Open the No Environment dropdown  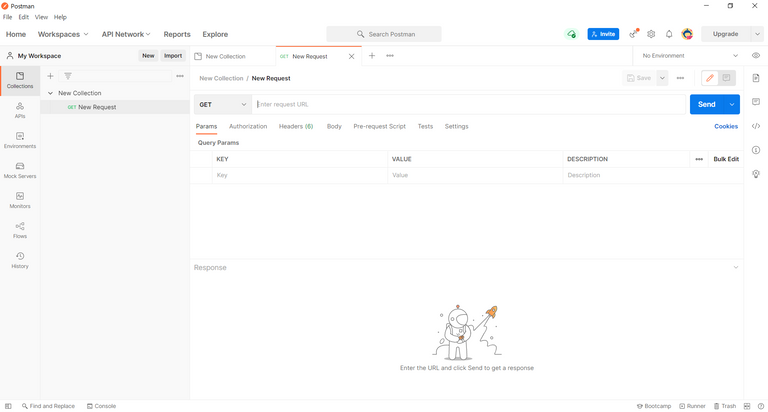coord(690,56)
